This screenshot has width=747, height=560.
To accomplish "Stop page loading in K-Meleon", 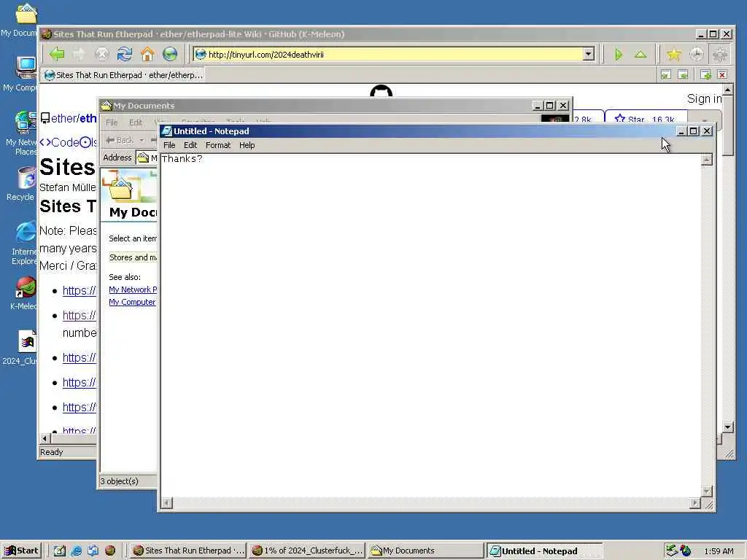I will coord(102,54).
